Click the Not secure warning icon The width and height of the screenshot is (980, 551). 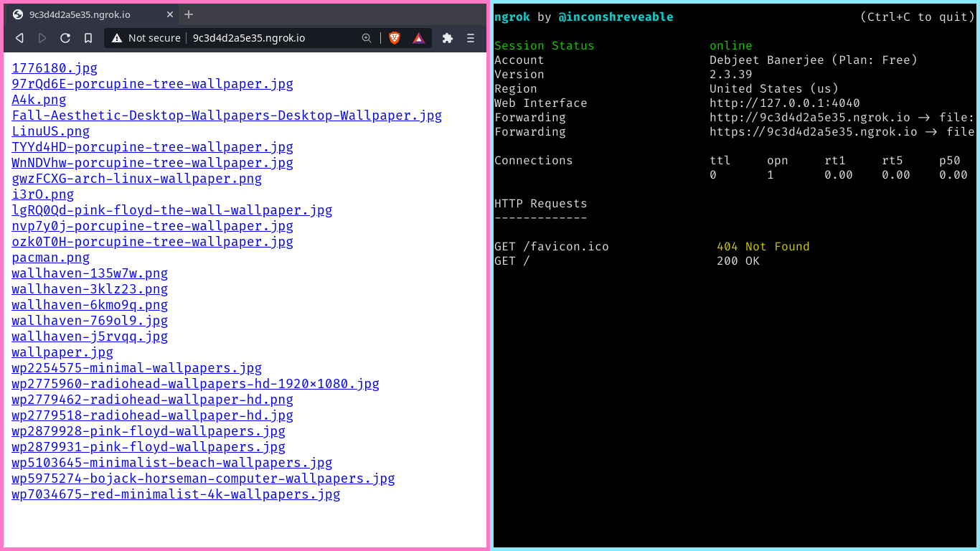pyautogui.click(x=116, y=38)
